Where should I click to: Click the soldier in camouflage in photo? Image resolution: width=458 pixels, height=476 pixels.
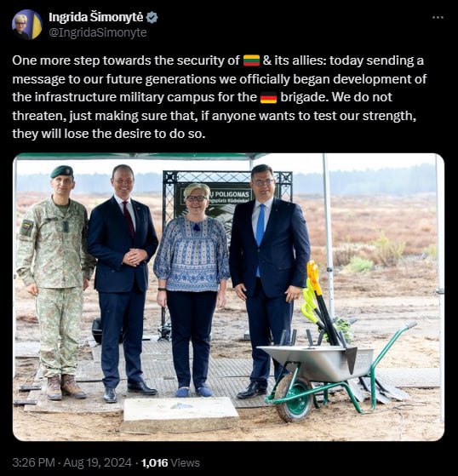pyautogui.click(x=56, y=283)
